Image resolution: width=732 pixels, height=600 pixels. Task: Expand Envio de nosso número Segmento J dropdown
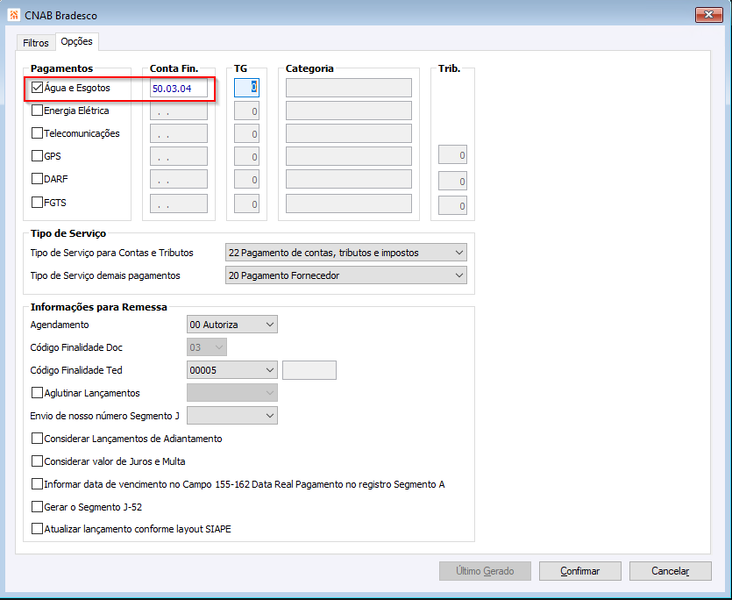point(232,416)
